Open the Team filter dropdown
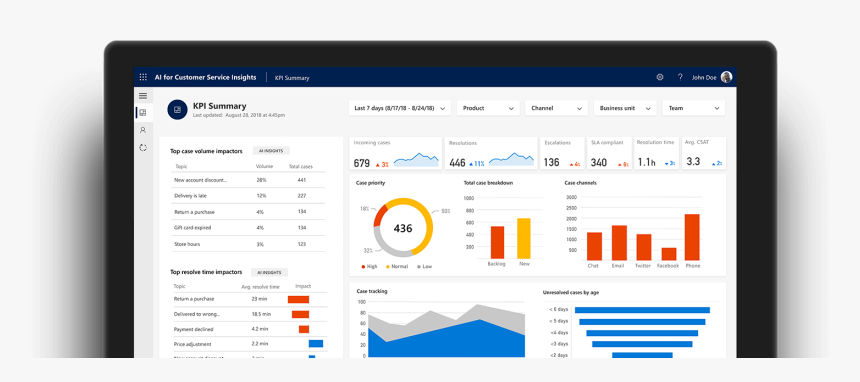Image resolution: width=860 pixels, height=382 pixels. (x=693, y=108)
